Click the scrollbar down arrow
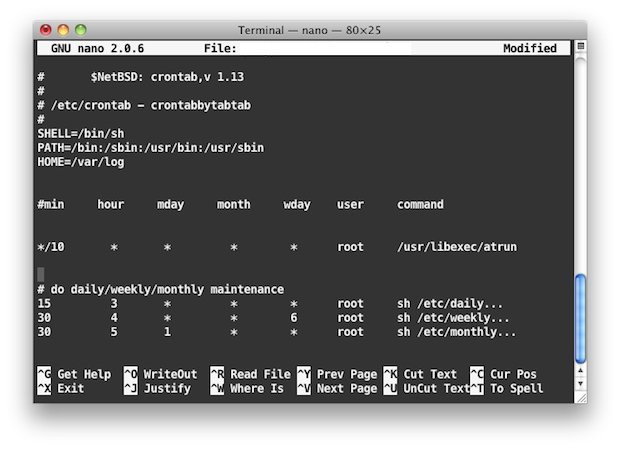Image resolution: width=620 pixels, height=449 pixels. 580,383
